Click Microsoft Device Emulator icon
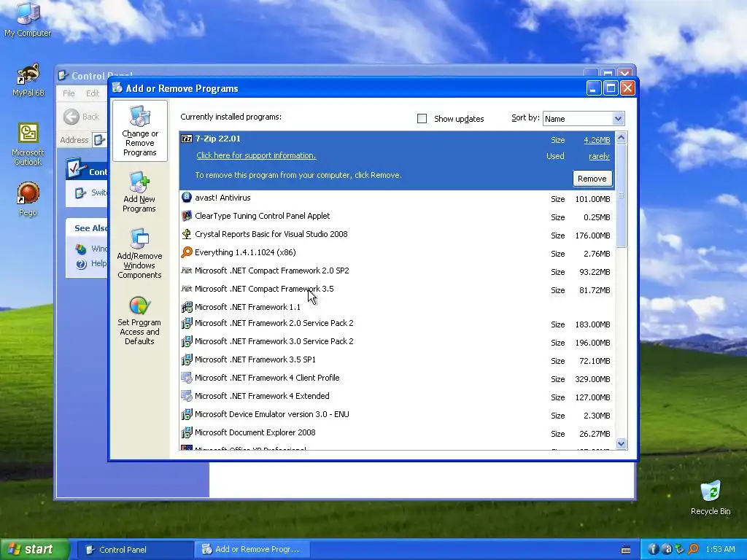Image resolution: width=747 pixels, height=560 pixels. (187, 414)
